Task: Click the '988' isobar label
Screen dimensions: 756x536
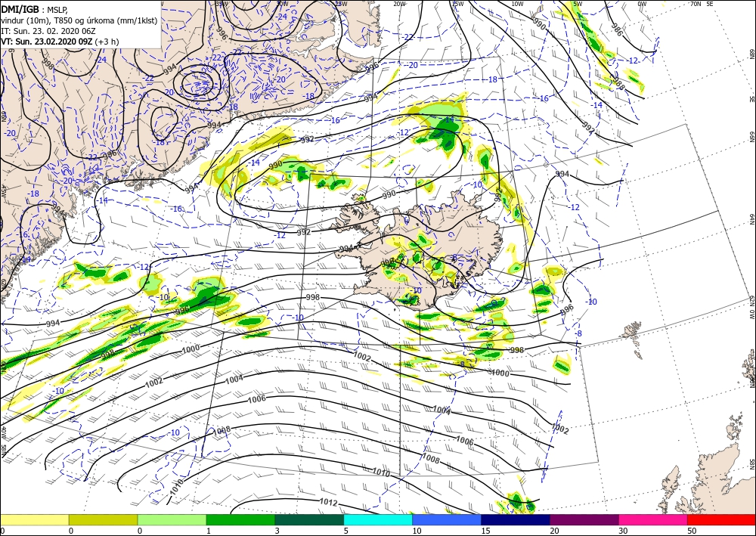Action: (619, 83)
